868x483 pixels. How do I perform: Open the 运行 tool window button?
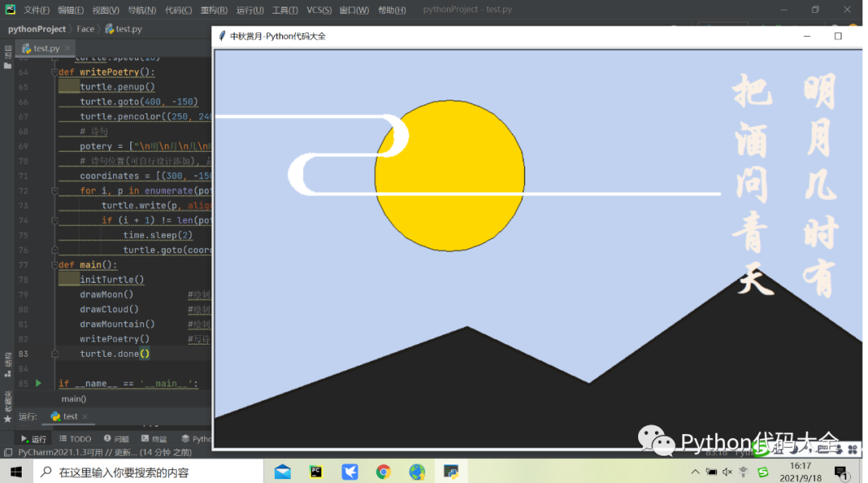[x=34, y=439]
